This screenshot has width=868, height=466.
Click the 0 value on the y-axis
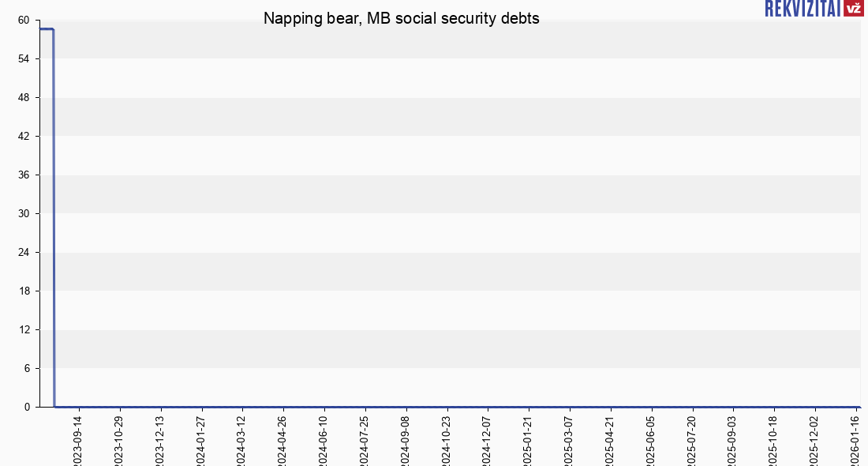tap(27, 407)
